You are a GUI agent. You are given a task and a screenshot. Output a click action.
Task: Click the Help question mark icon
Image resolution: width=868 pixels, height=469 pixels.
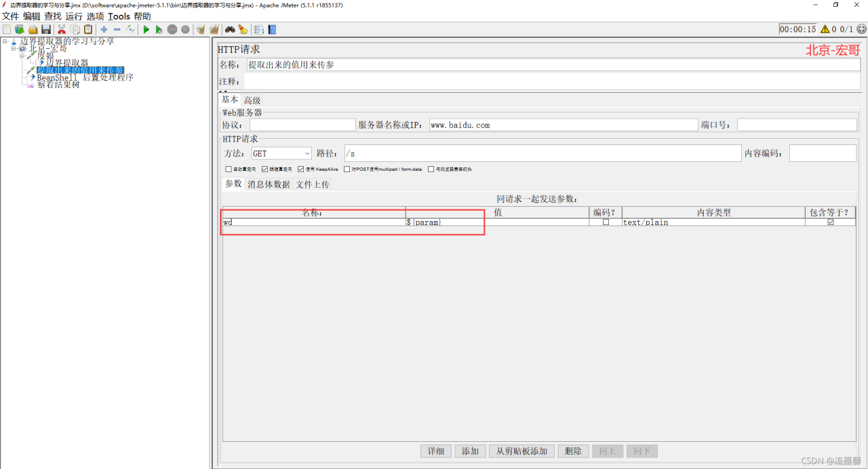272,29
